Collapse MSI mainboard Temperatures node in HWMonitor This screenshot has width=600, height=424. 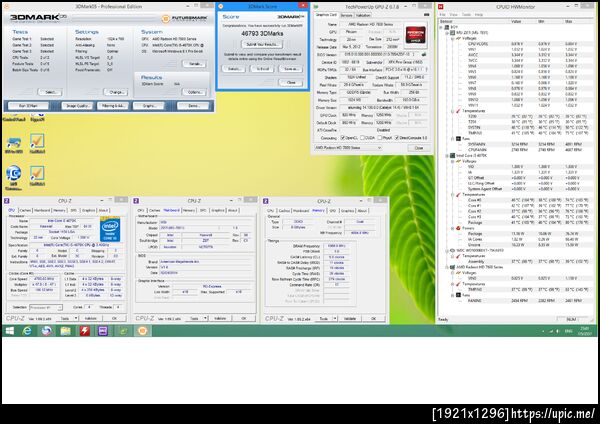453,111
